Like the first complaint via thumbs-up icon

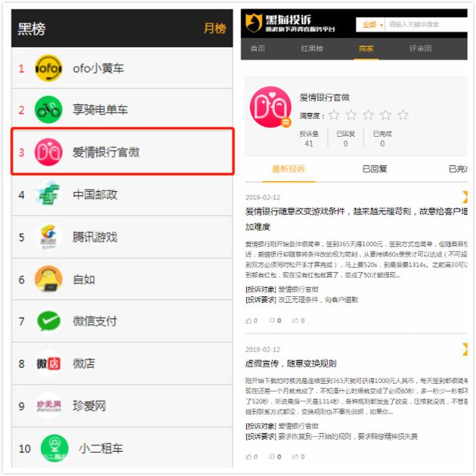coord(249,320)
